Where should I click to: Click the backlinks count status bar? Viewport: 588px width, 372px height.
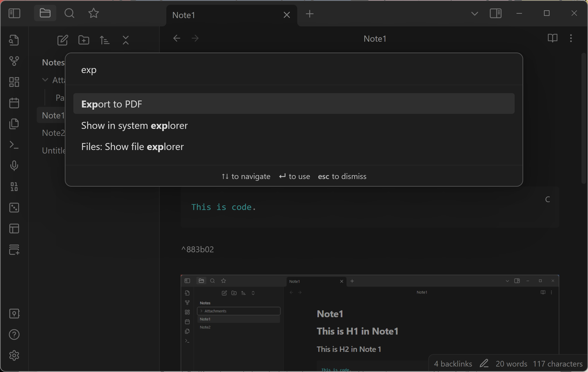[453, 364]
